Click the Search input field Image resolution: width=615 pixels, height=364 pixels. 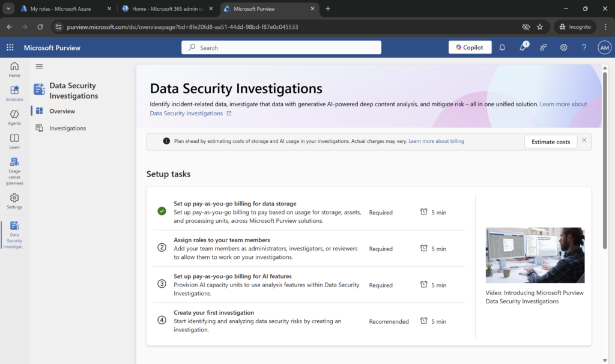281,47
